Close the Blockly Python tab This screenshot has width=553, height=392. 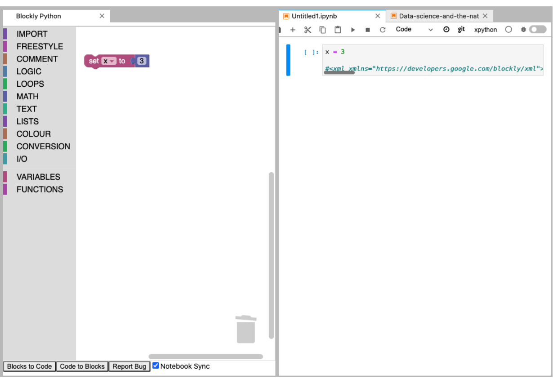pyautogui.click(x=102, y=16)
